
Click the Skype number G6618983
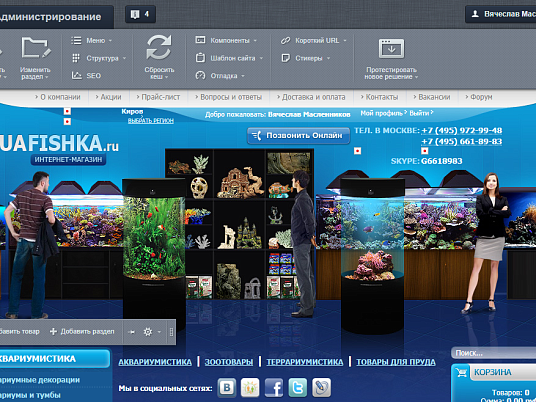click(x=442, y=161)
